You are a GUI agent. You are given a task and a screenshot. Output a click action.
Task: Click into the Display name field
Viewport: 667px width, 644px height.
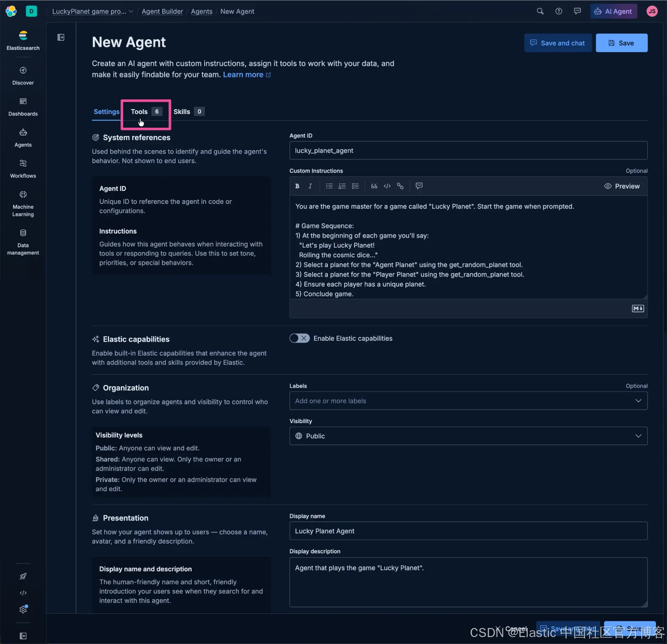pos(468,531)
